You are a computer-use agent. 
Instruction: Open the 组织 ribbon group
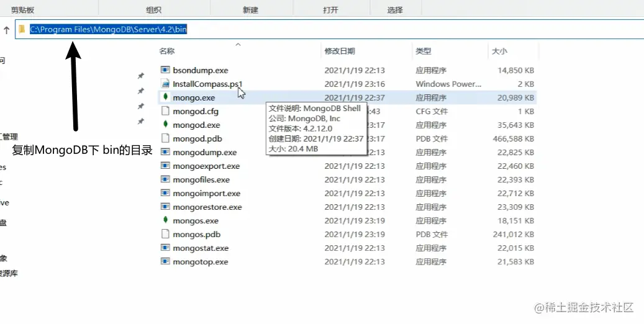[x=153, y=11]
